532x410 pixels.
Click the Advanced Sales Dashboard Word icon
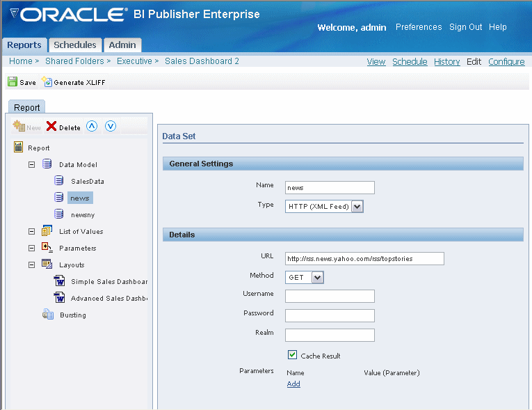[x=59, y=297]
